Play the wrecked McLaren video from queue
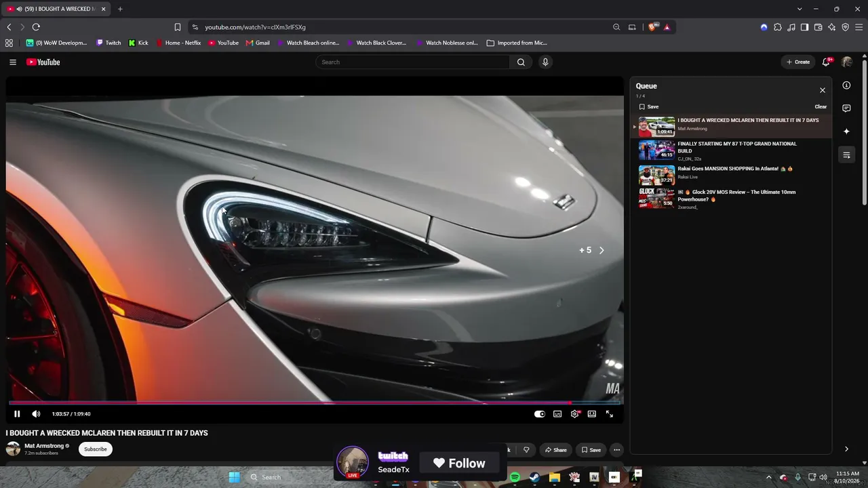 [732, 127]
